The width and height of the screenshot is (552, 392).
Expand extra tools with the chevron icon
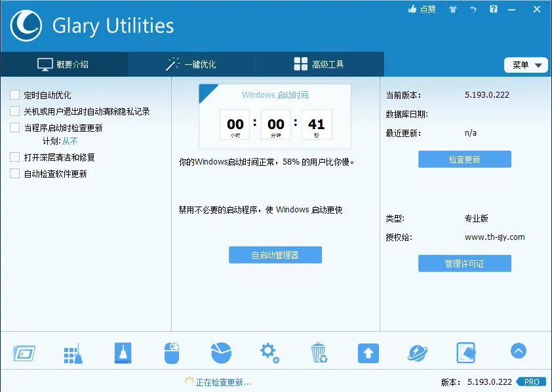click(x=519, y=351)
